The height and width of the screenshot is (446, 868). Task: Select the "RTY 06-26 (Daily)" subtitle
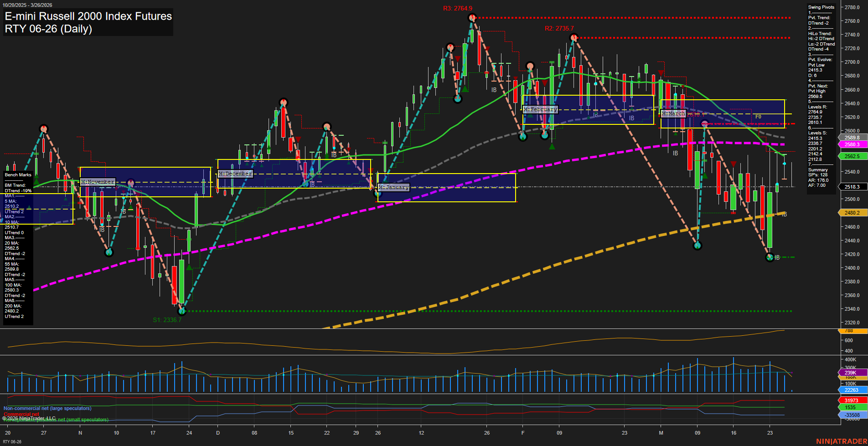(48, 29)
